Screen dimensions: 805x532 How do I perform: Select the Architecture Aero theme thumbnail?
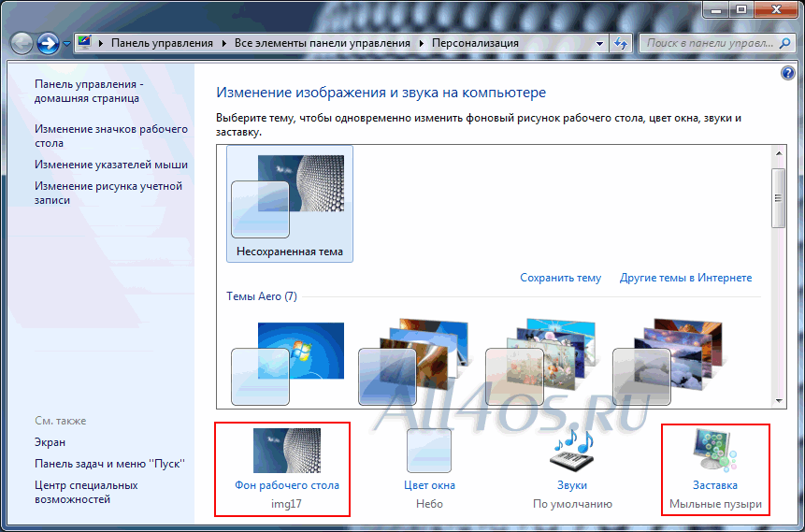[x=415, y=363]
